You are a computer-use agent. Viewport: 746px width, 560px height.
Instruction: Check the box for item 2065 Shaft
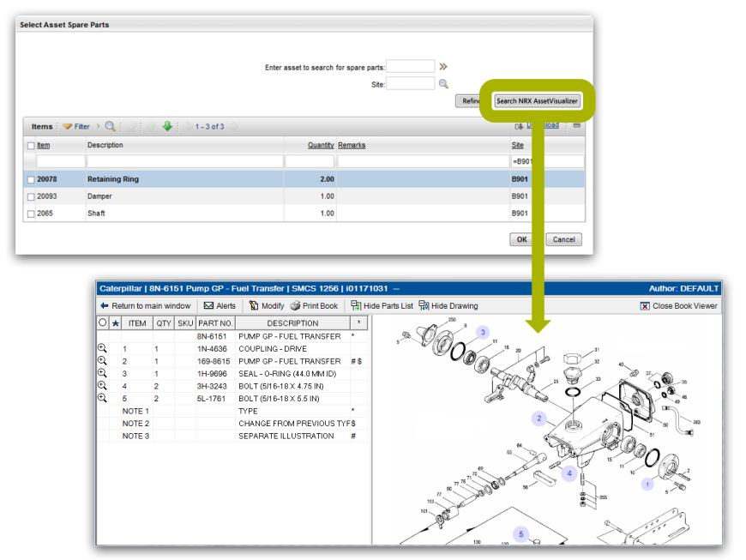click(x=31, y=214)
